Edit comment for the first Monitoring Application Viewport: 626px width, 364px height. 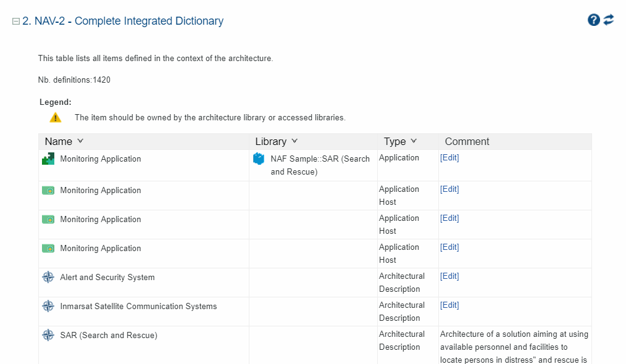pos(449,158)
